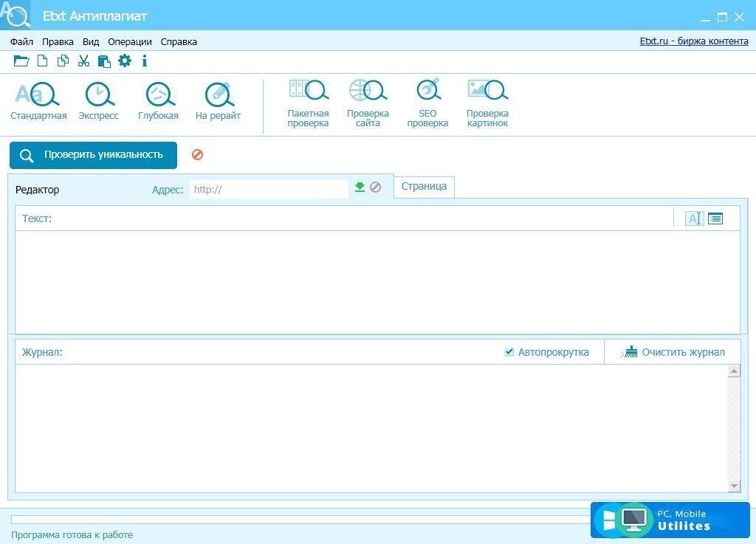Open the Операции menu
Image resolution: width=756 pixels, height=544 pixels.
[130, 42]
